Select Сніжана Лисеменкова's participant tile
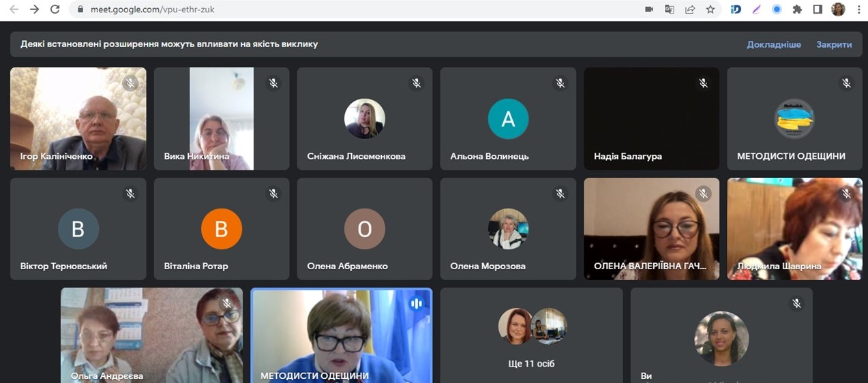The width and height of the screenshot is (868, 383). click(365, 119)
